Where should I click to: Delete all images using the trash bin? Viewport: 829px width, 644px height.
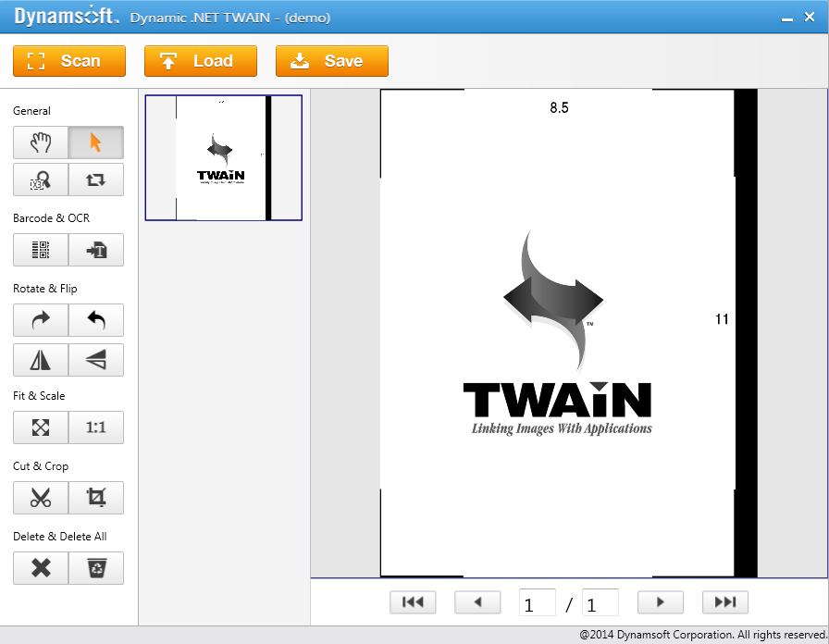96,568
